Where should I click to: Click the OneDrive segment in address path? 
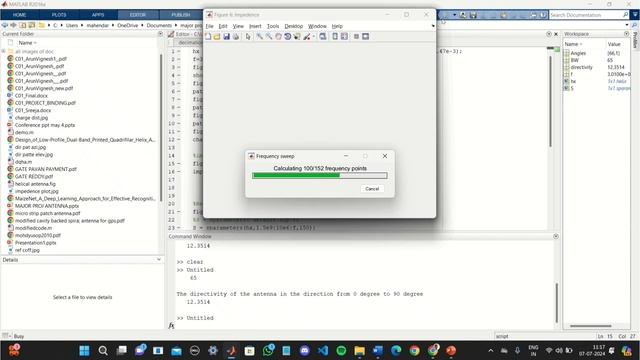pyautogui.click(x=127, y=25)
